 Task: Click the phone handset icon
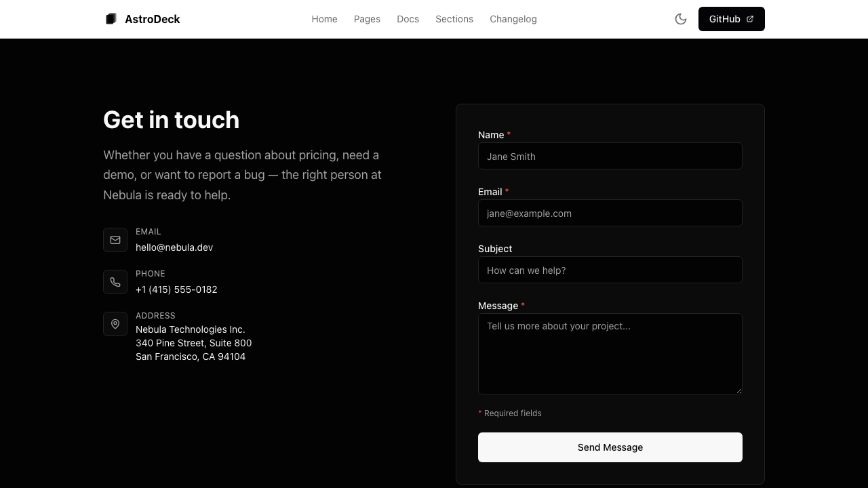point(115,282)
